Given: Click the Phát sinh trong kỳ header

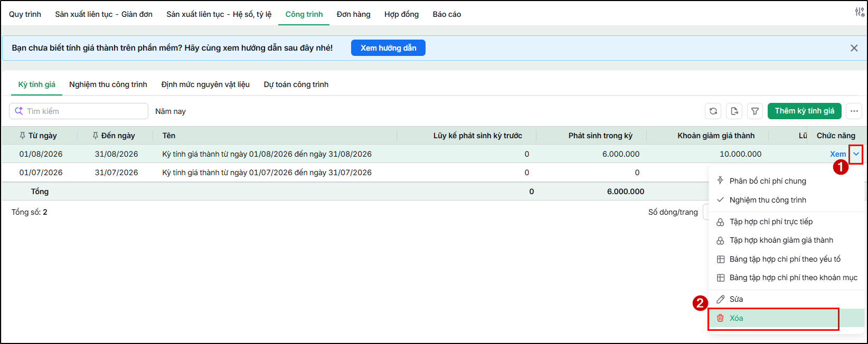Looking at the screenshot, I should pos(600,136).
